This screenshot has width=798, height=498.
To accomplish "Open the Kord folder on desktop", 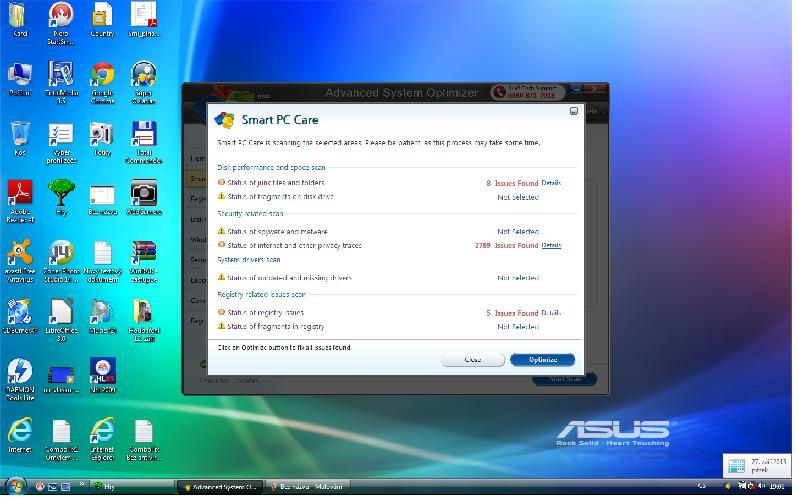I will [20, 19].
